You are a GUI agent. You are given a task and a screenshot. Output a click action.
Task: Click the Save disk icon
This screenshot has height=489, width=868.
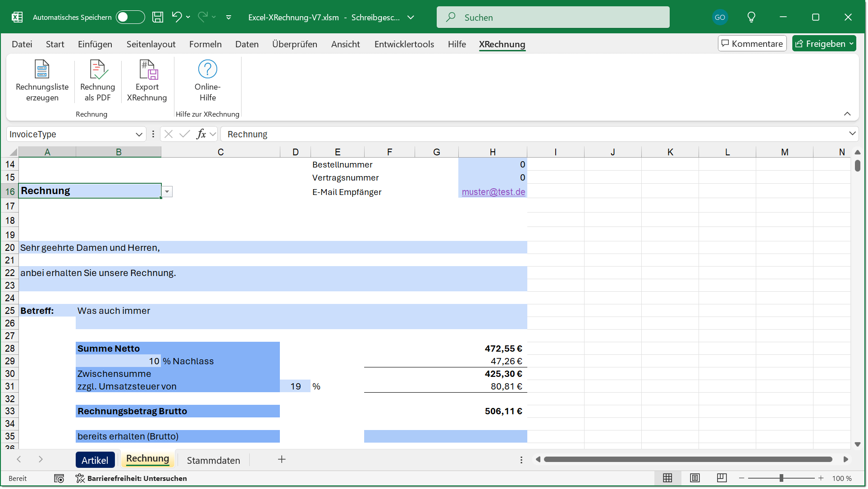pos(158,17)
